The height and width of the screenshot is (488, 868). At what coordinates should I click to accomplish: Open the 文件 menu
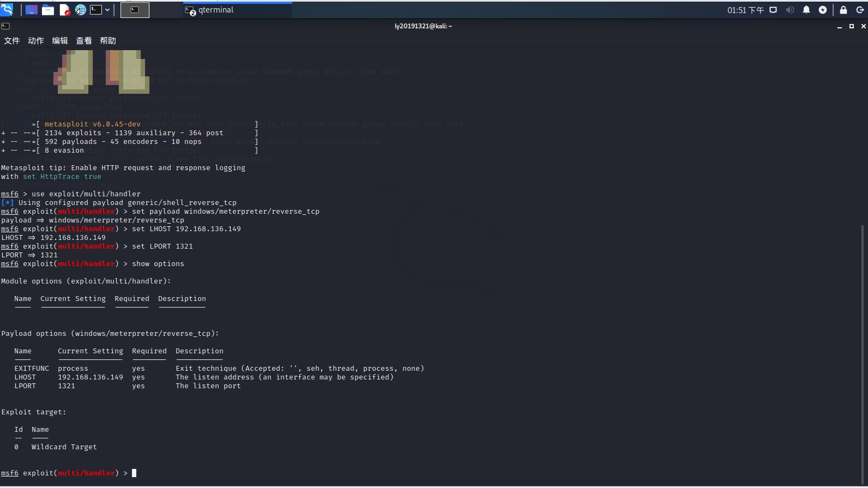12,41
